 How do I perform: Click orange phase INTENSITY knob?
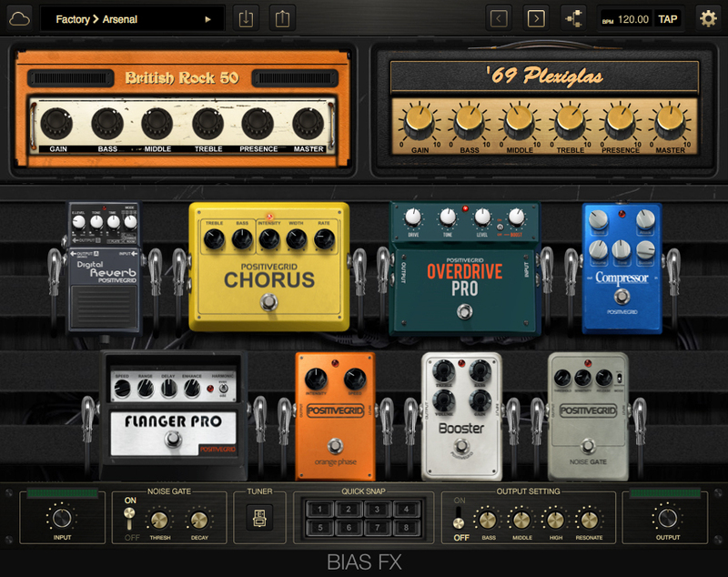point(316,379)
